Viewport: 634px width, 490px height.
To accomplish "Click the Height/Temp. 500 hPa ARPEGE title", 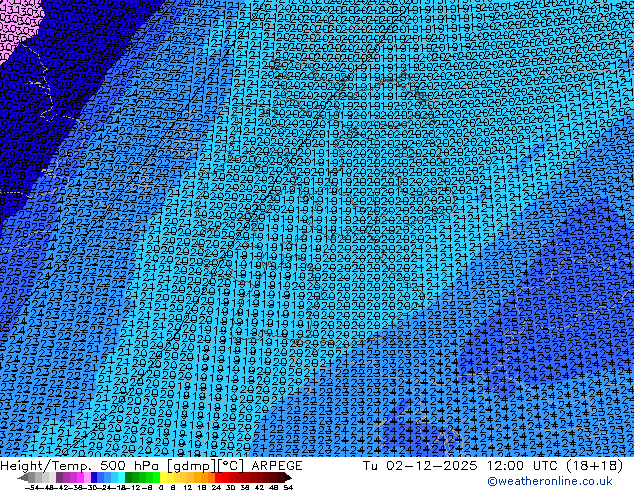I will pos(151,465).
